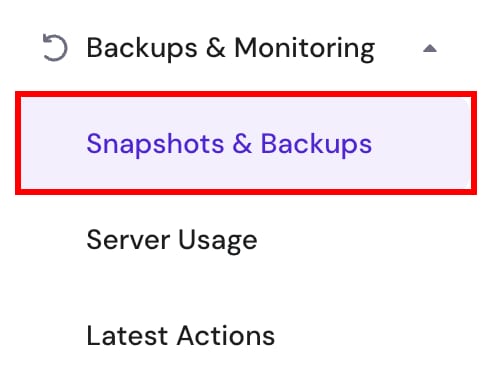Screen dimensions: 498x384
Task: Show the Latest Actions log entry
Action: click(x=180, y=336)
